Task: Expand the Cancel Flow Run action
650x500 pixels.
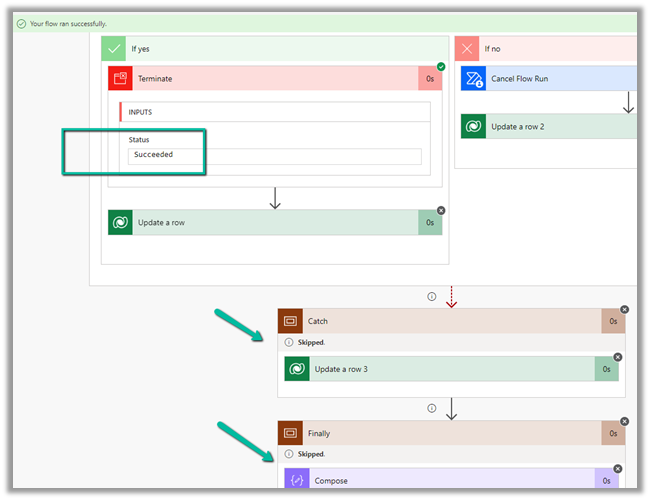Action: point(549,78)
